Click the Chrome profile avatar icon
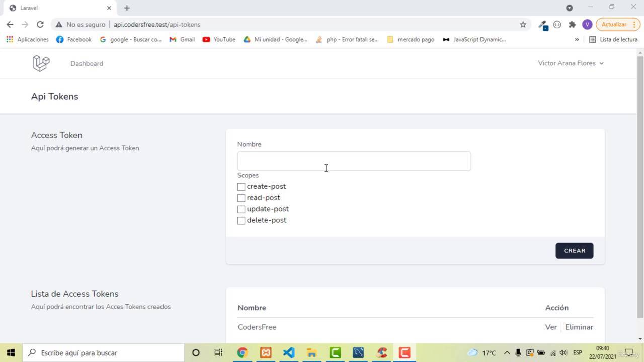 tap(587, 24)
